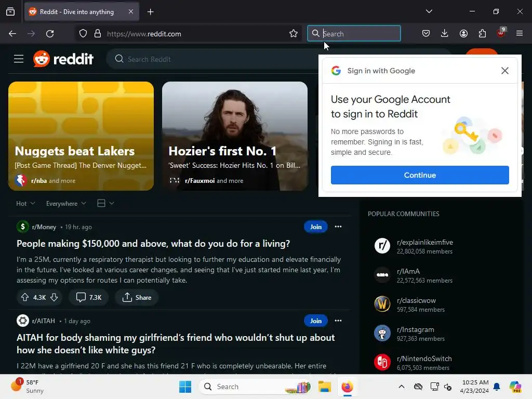Open the r/AITAH subreddit link
The height and width of the screenshot is (399, 532).
44,321
